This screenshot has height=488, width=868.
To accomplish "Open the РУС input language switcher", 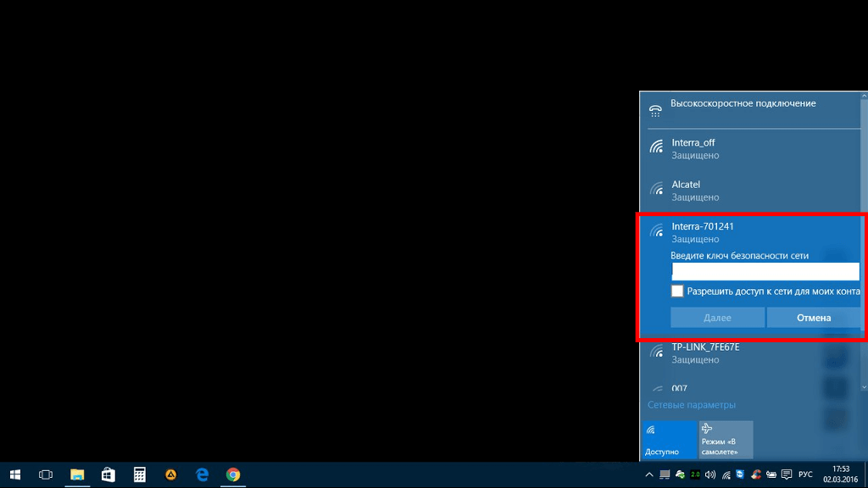I will coord(805,474).
